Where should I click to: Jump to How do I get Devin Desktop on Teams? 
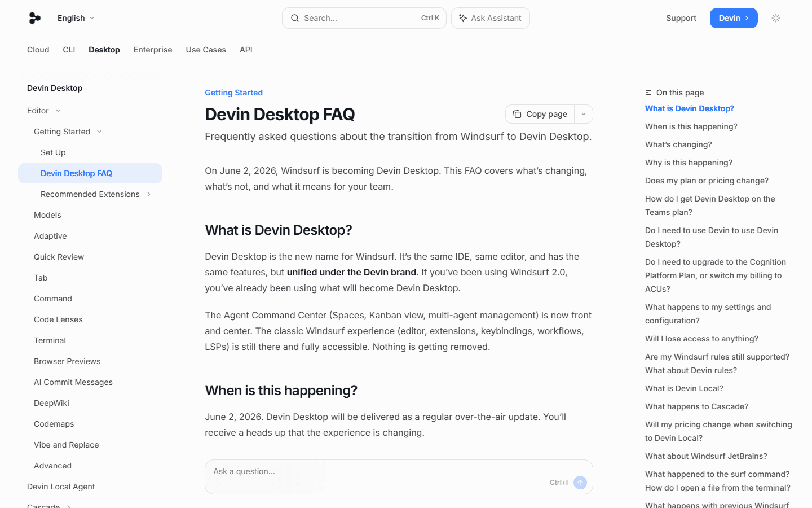pyautogui.click(x=710, y=205)
